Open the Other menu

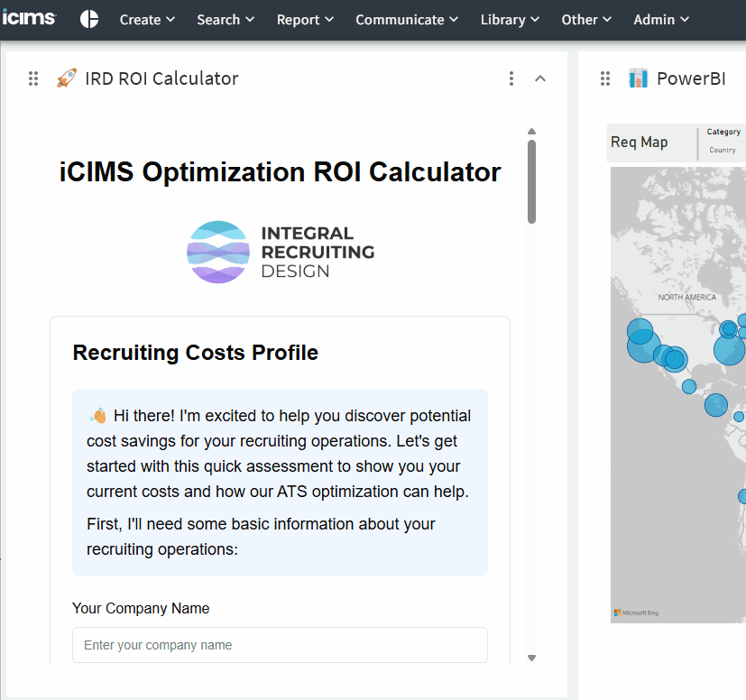coord(586,20)
